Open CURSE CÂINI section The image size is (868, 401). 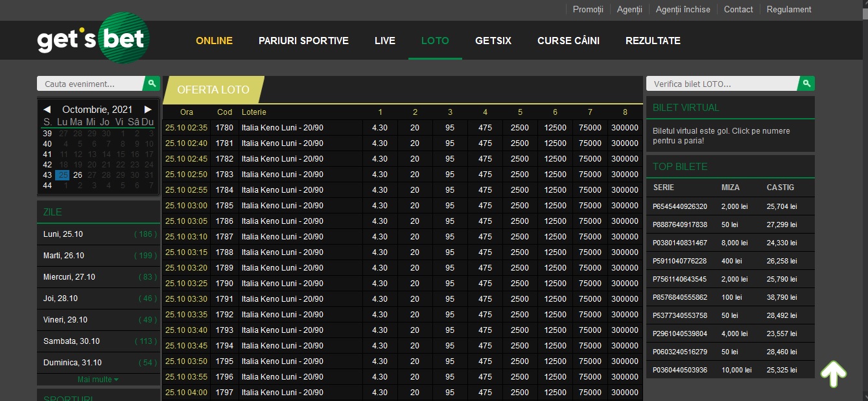pos(569,40)
